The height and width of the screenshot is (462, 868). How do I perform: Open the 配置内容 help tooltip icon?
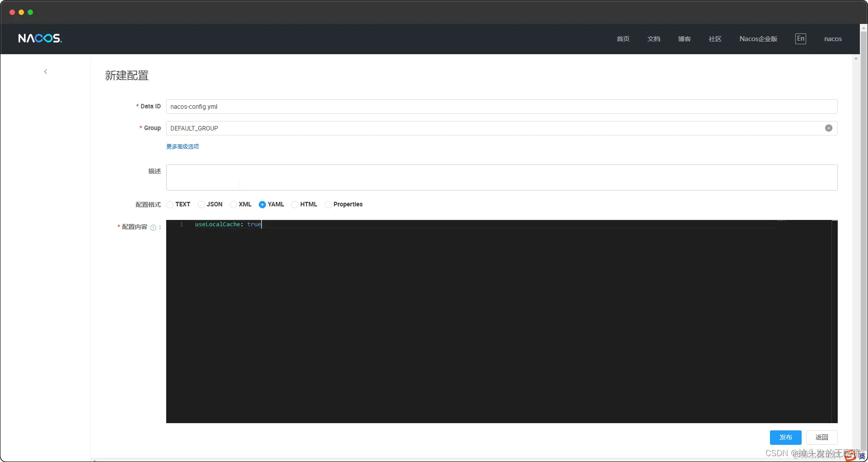point(153,228)
